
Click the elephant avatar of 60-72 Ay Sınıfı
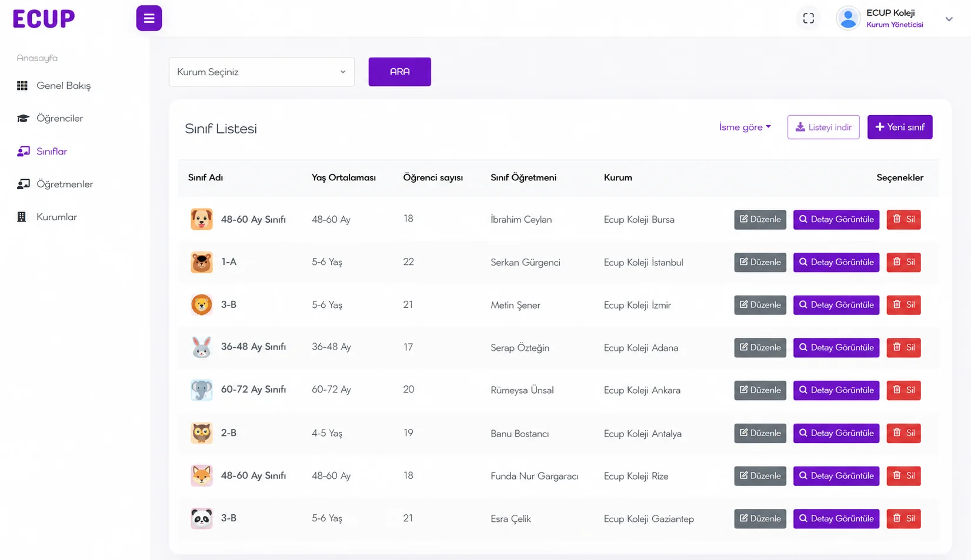point(201,390)
